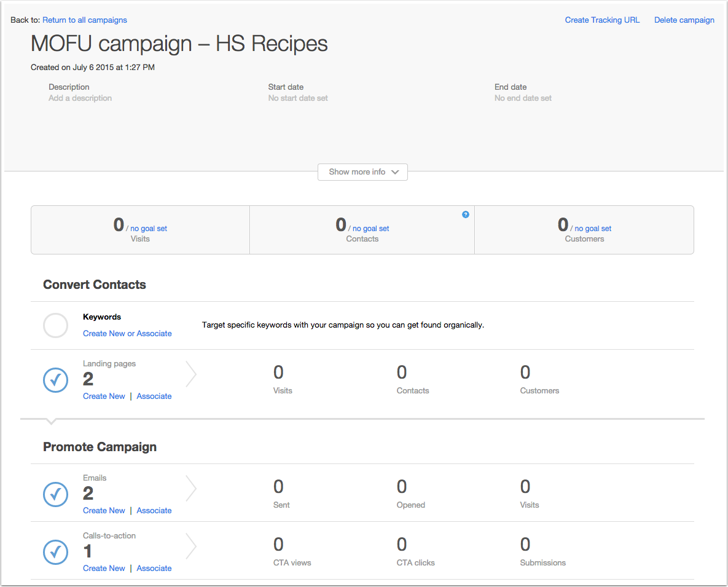The image size is (728, 587).
Task: Click the Emails Sent stat
Action: [281, 494]
